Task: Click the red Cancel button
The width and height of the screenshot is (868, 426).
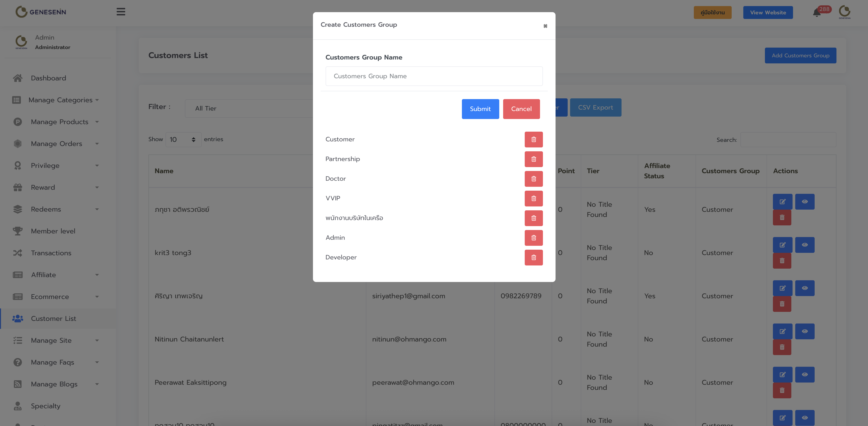Action: click(521, 109)
